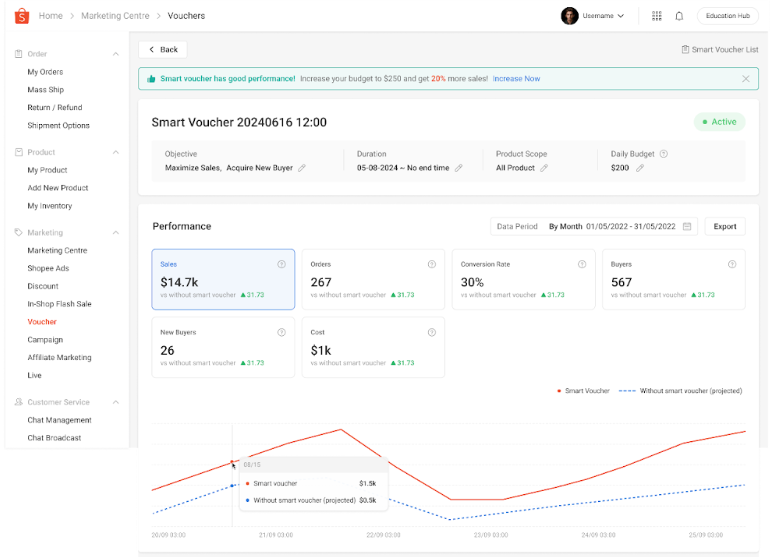Show Sales card help icon
This screenshot has height=557, width=774.
(x=281, y=264)
